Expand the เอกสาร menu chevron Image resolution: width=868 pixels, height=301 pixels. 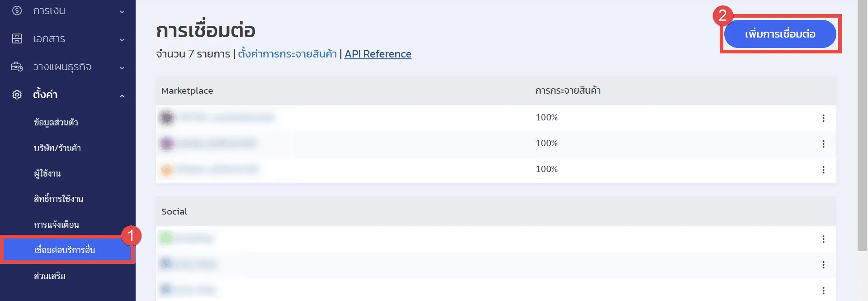pos(122,40)
